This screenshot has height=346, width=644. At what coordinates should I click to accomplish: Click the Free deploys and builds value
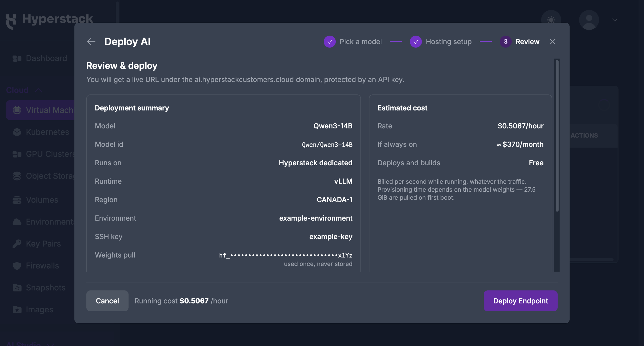tap(536, 163)
